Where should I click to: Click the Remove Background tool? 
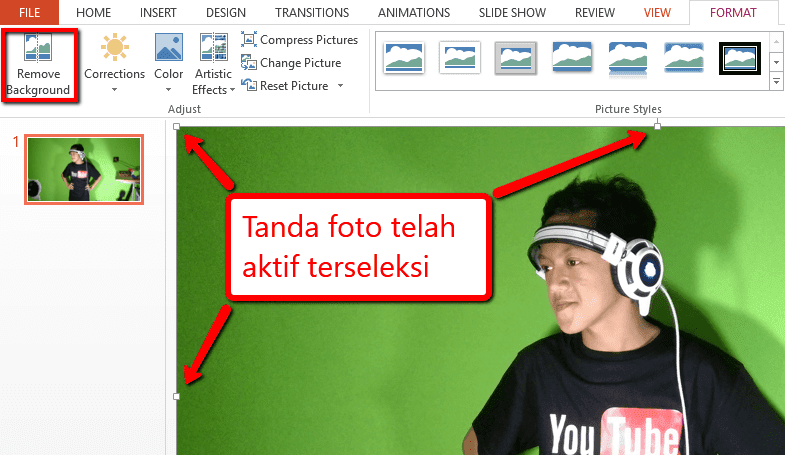tap(39, 65)
